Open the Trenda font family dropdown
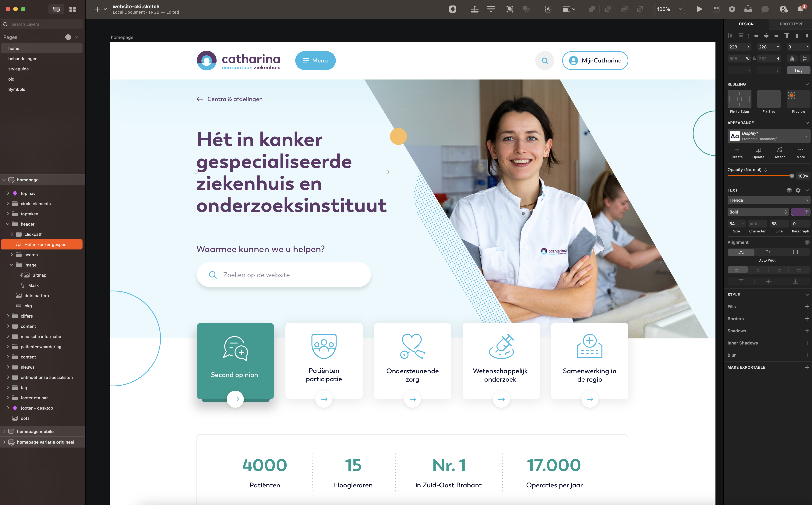Image resolution: width=812 pixels, height=505 pixels. pyautogui.click(x=768, y=200)
